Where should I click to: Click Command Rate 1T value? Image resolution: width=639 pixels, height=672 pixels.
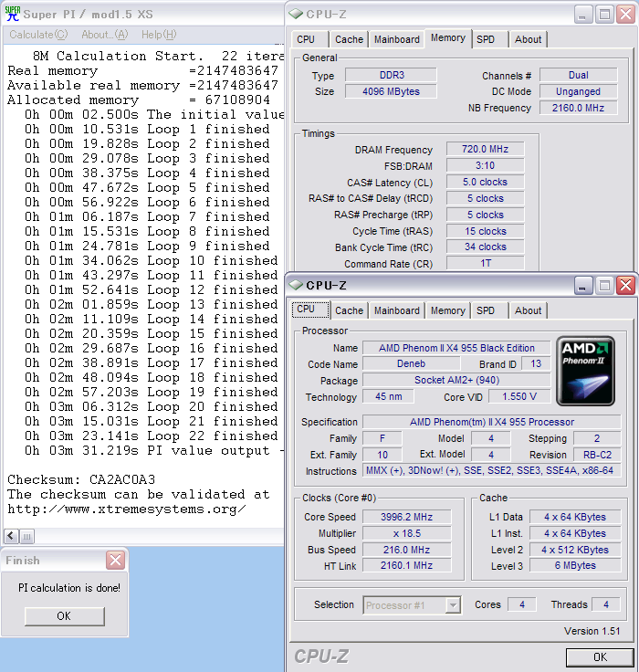(x=485, y=263)
